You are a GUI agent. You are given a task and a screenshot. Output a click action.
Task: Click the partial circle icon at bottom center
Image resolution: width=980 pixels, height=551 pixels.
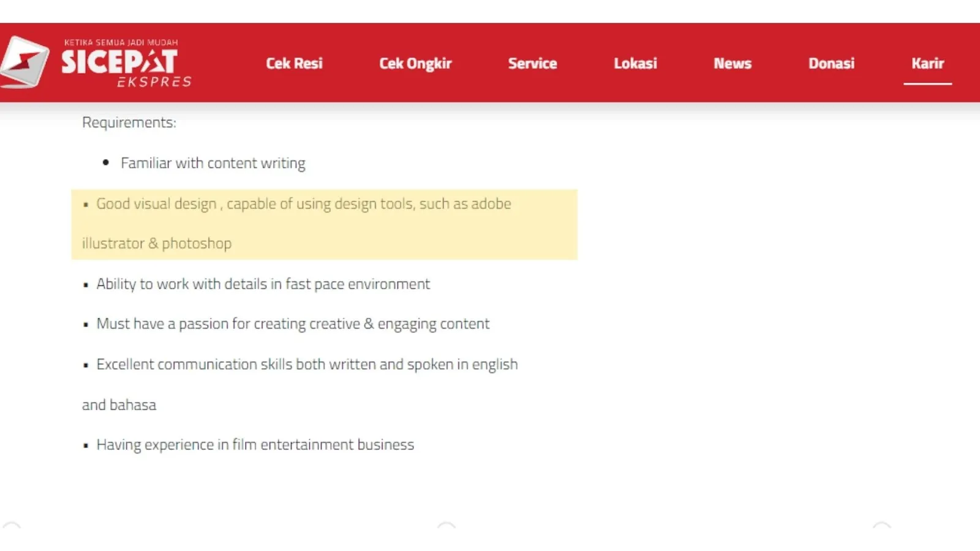(x=446, y=525)
